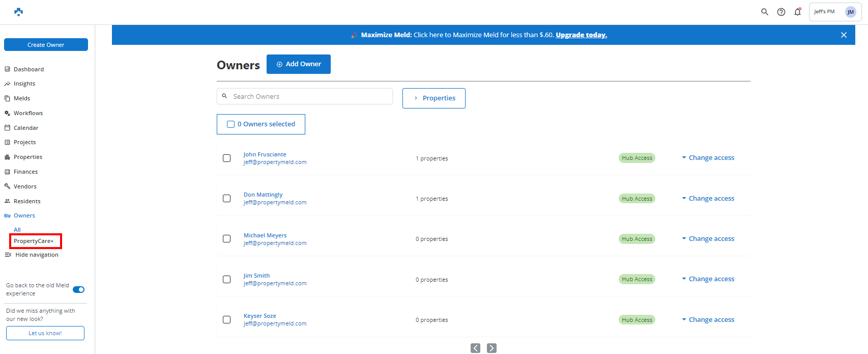Check the select all owners checkbox
This screenshot has width=868, height=354.
(230, 124)
